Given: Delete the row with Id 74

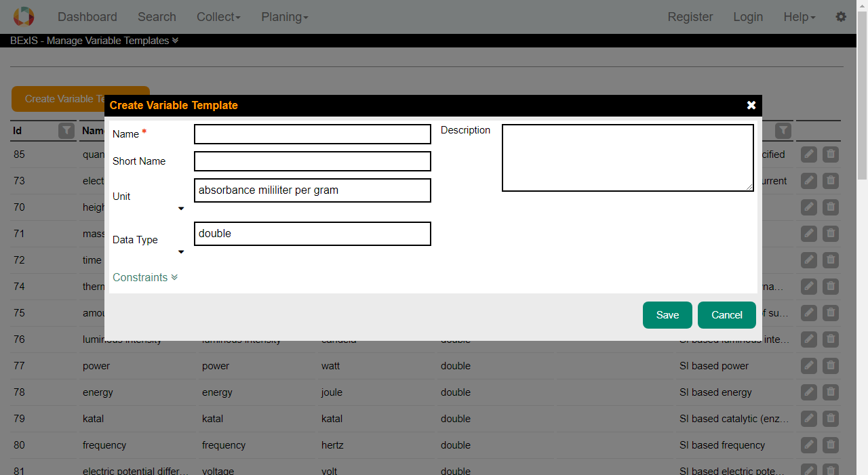Looking at the screenshot, I should point(831,287).
